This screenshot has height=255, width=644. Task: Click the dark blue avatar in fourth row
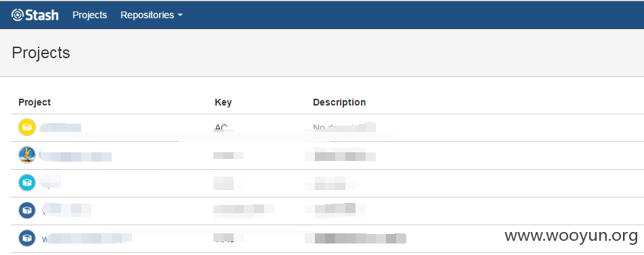tap(27, 210)
